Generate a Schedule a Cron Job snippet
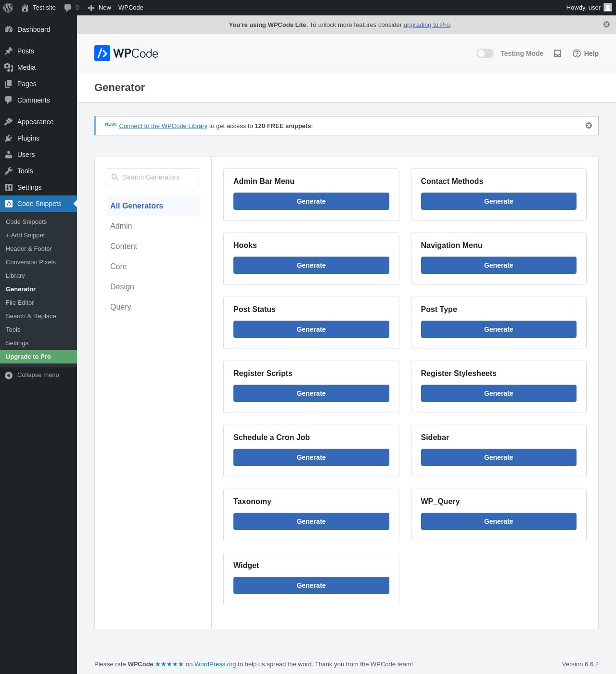This screenshot has width=616, height=674. click(311, 457)
